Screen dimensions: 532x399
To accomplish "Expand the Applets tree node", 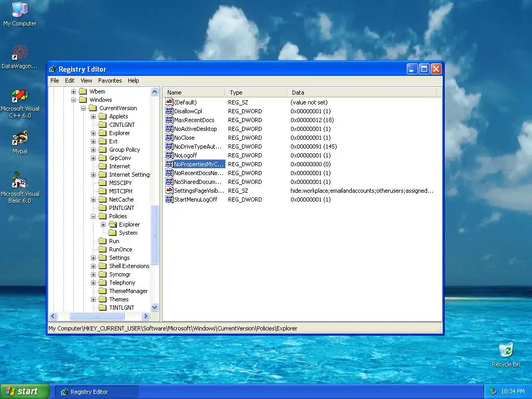I will point(94,116).
